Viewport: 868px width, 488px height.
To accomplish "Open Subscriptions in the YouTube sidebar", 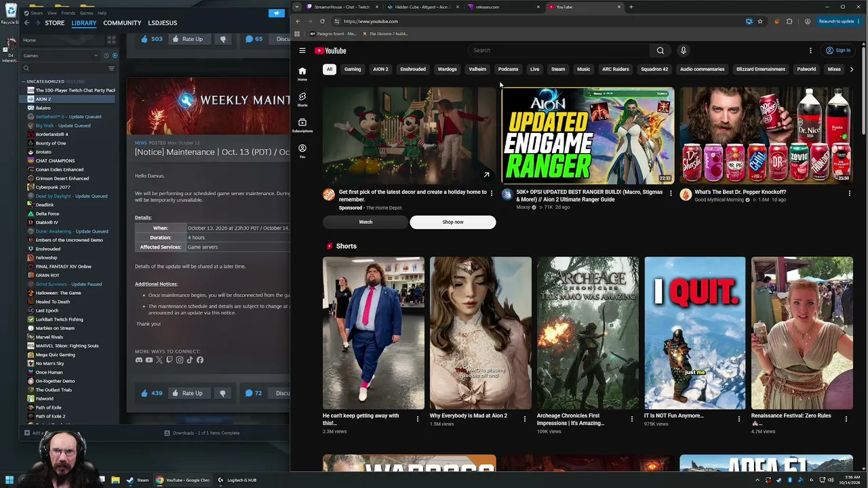I will tap(302, 125).
